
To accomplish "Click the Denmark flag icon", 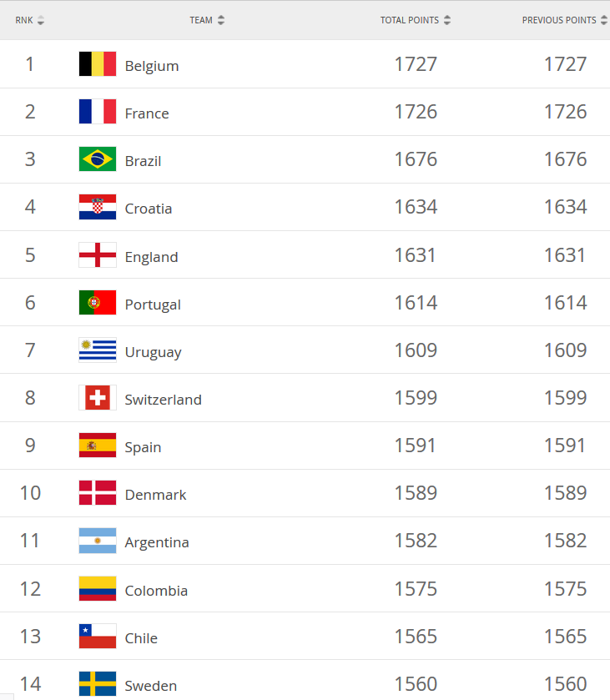I will click(x=98, y=493).
